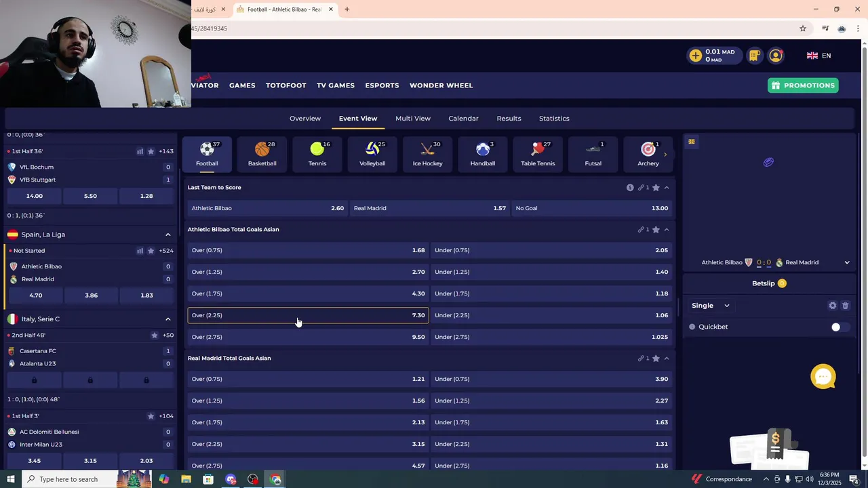Select the Tennis sport icon

317,154
